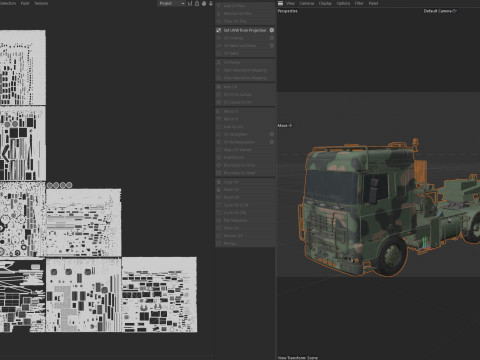Choose Align UV Islands
The height and width of the screenshot is (360, 480).
point(245,150)
